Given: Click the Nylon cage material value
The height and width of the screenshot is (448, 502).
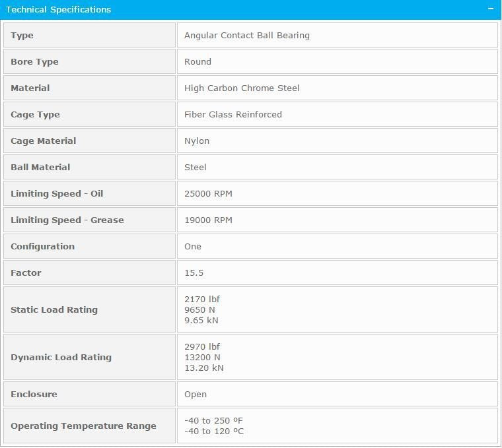Looking at the screenshot, I should 197,141.
